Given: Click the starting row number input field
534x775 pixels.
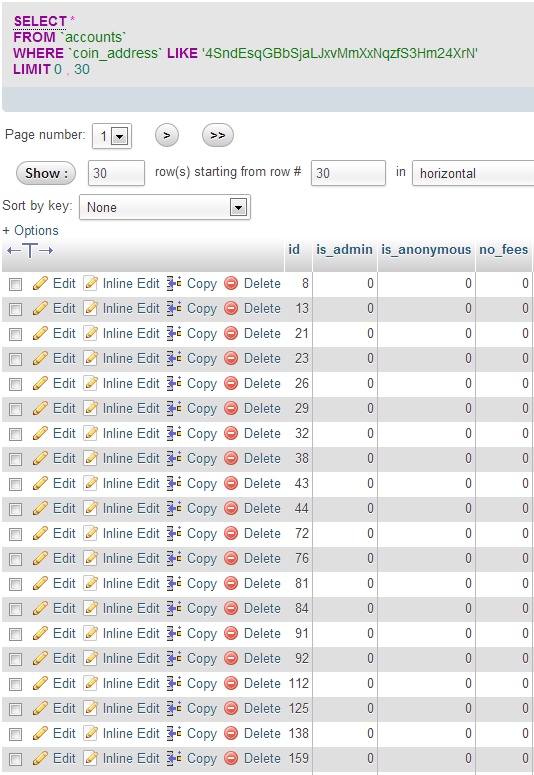Looking at the screenshot, I should coord(348,173).
